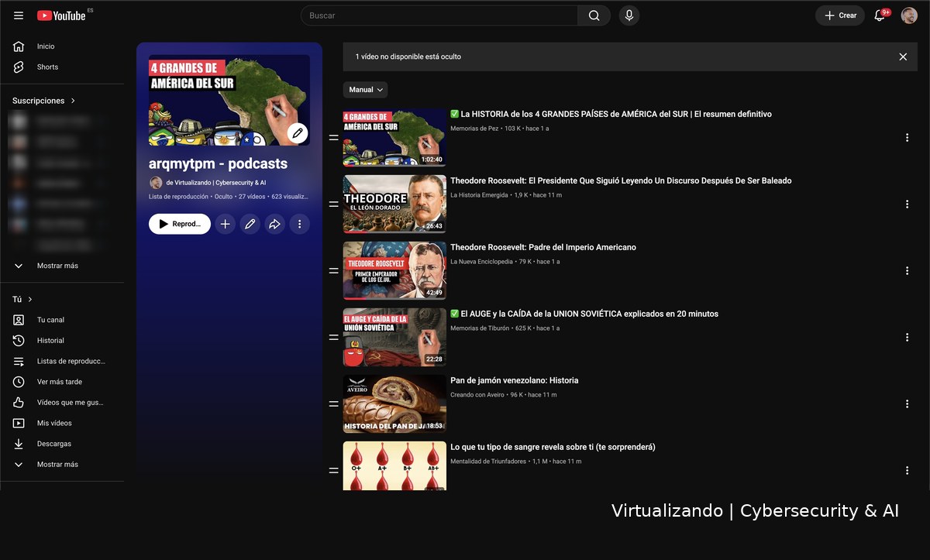Share the playlist arrow icon
Image resolution: width=930 pixels, height=560 pixels.
click(x=274, y=224)
